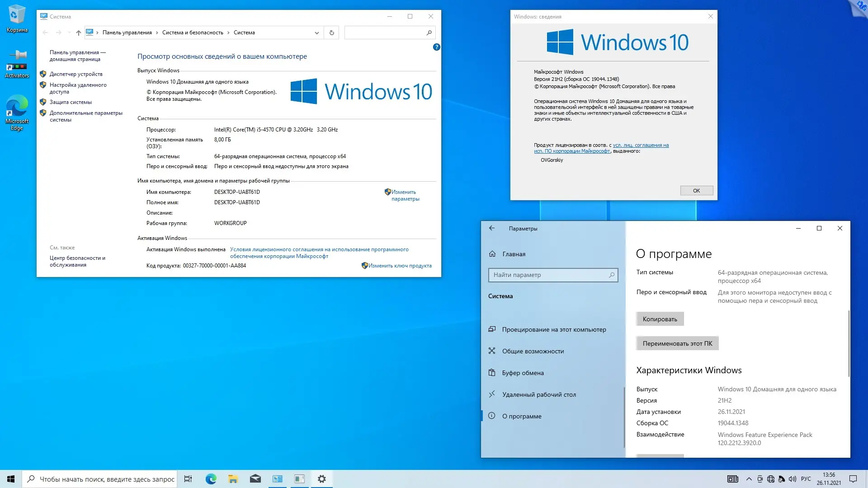Click the up-arrow navigation icon
The image size is (868, 488).
[x=78, y=33]
